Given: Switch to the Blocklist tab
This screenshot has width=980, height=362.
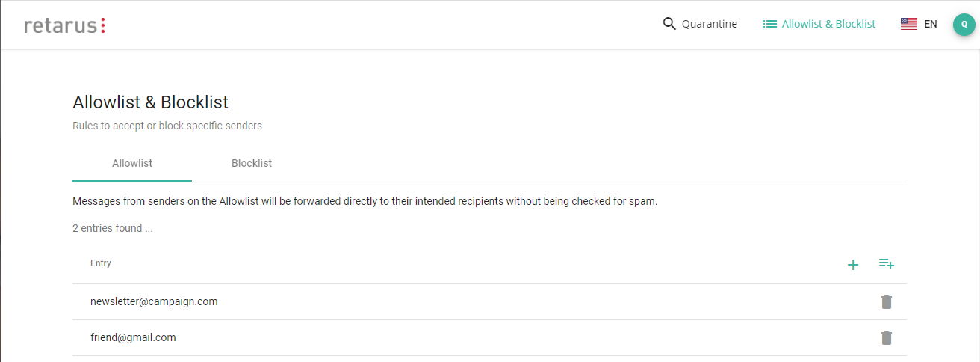Looking at the screenshot, I should pyautogui.click(x=252, y=163).
